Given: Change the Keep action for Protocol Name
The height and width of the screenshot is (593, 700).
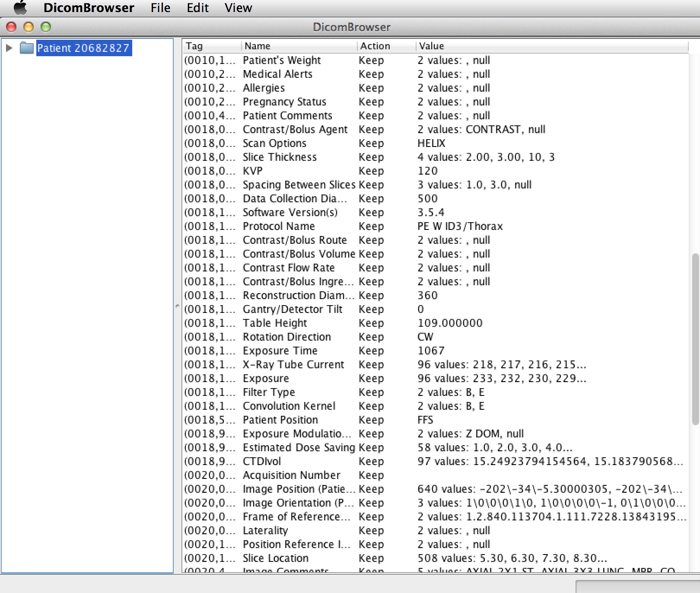Looking at the screenshot, I should 371,226.
